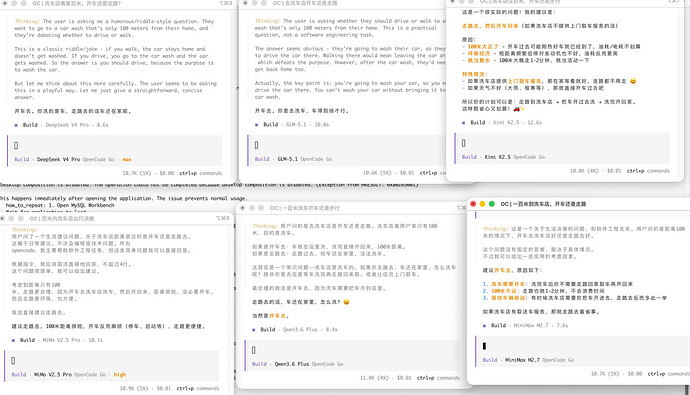Screen dimensions: 690x395
Task: Click the 'Thinking:' label in the DeepSeek window
Action: click(27, 21)
